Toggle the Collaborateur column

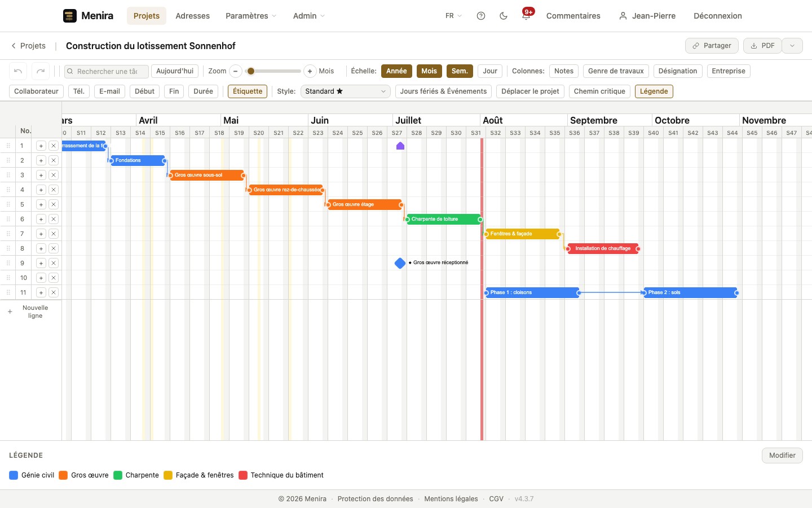click(36, 91)
